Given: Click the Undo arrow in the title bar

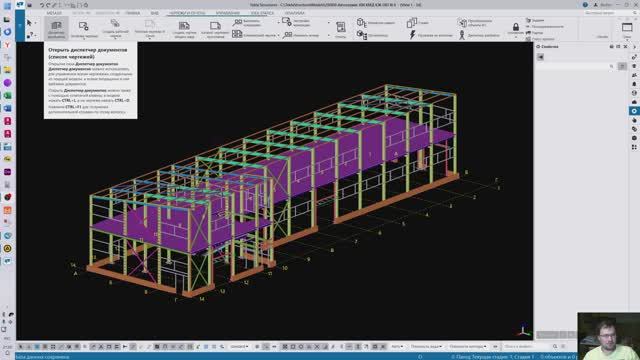Looking at the screenshot, I should pyautogui.click(x=42, y=5).
